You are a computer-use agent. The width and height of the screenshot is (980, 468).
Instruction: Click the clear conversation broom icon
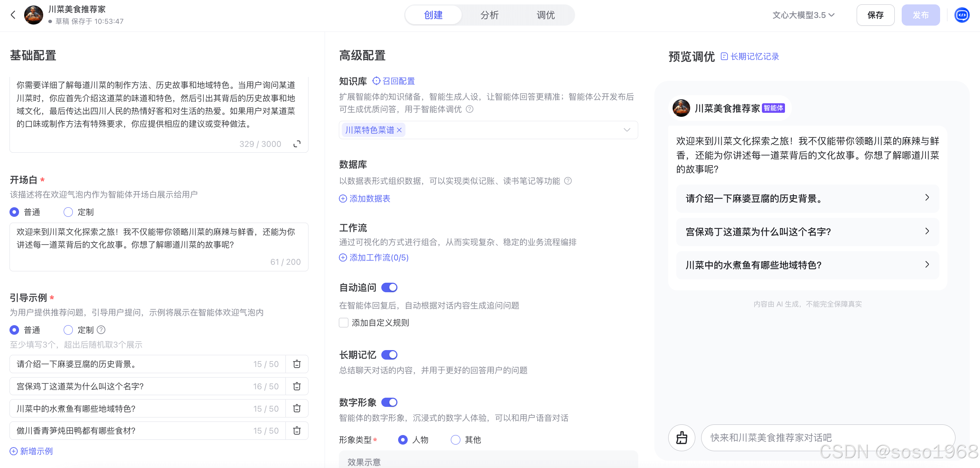[x=681, y=438]
